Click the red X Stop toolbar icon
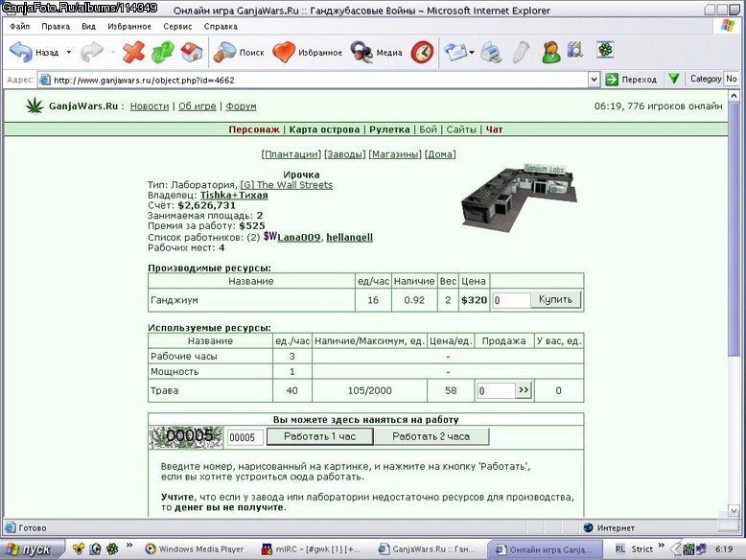Screen dimensions: 746x560 click(x=133, y=52)
